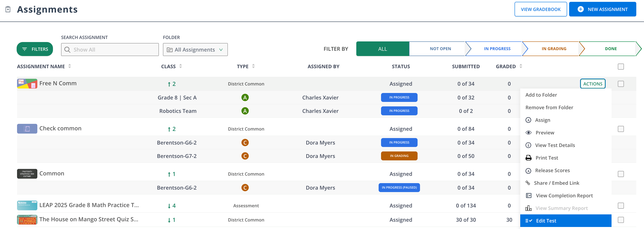The width and height of the screenshot is (644, 229).
Task: Click the Release Scores circle icon
Action: coord(528,171)
